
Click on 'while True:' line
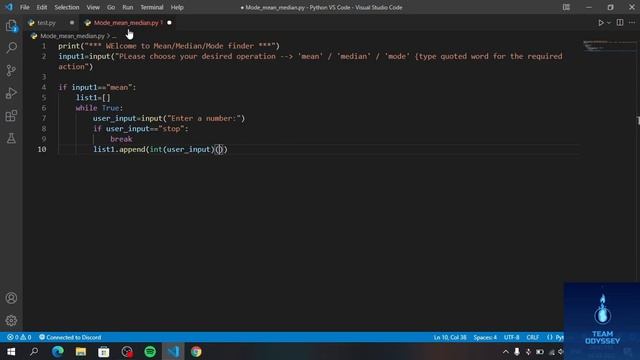pyautogui.click(x=99, y=108)
